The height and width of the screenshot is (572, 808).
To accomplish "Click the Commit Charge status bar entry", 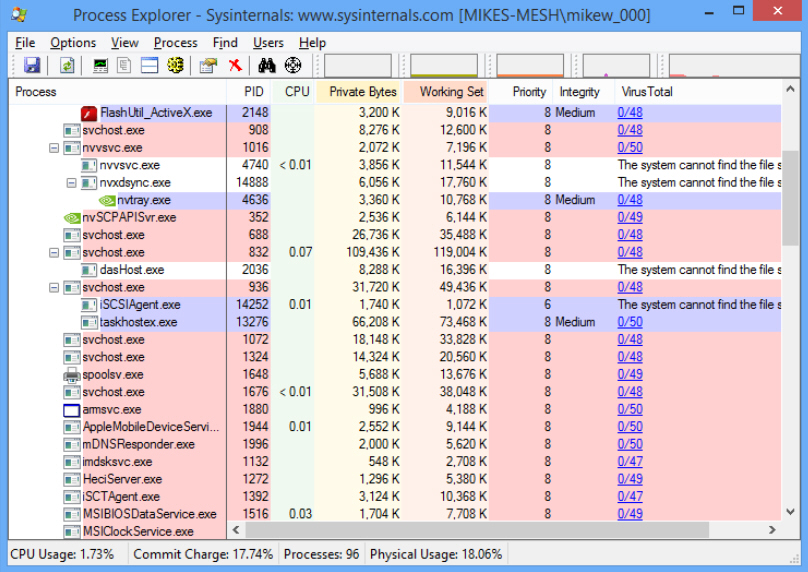I will tap(203, 554).
